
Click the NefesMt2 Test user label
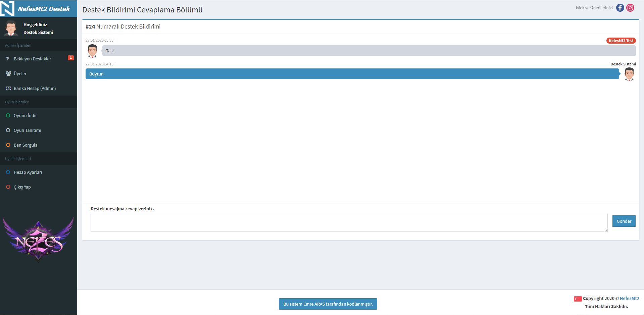pyautogui.click(x=621, y=41)
